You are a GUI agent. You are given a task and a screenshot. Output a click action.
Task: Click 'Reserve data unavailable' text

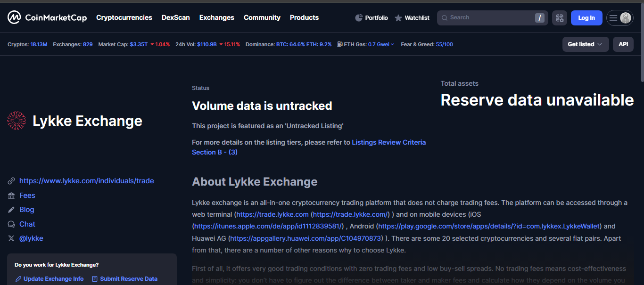point(537,100)
